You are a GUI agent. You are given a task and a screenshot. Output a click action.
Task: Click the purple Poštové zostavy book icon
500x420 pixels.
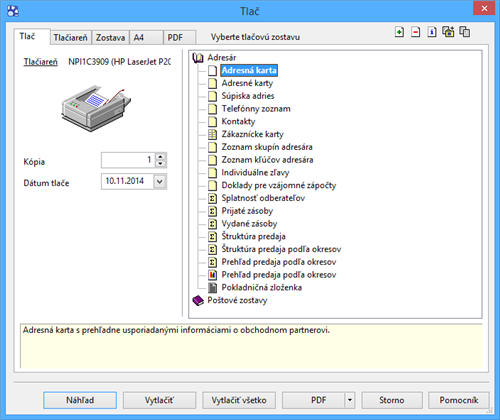(198, 300)
